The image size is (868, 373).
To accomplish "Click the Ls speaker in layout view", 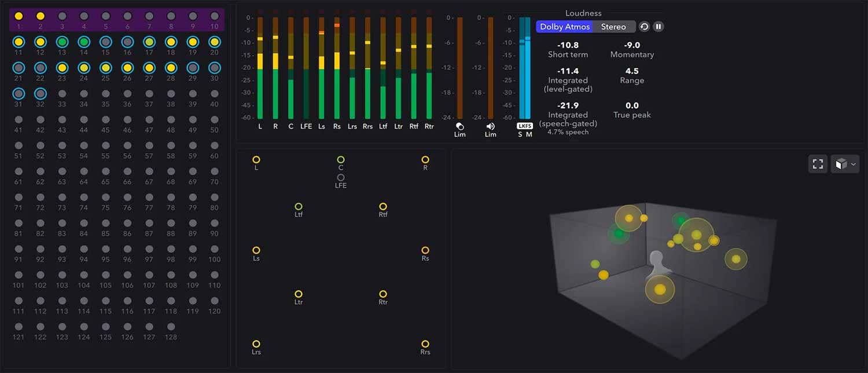I will pyautogui.click(x=256, y=250).
